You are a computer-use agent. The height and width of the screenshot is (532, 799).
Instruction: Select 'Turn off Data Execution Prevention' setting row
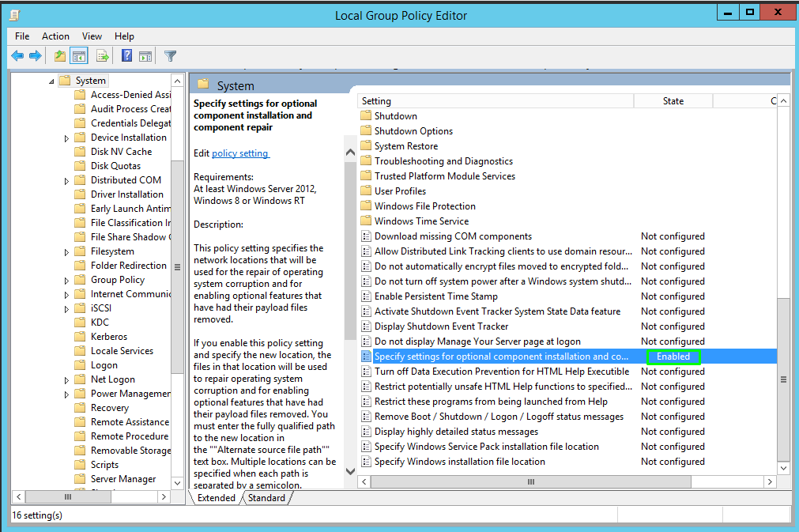pos(567,372)
